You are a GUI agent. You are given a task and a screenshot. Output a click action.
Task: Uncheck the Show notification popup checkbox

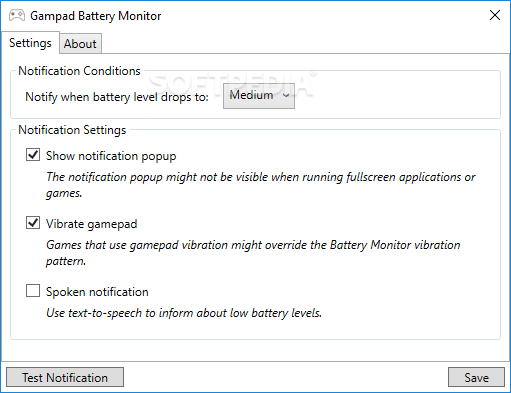pyautogui.click(x=33, y=155)
